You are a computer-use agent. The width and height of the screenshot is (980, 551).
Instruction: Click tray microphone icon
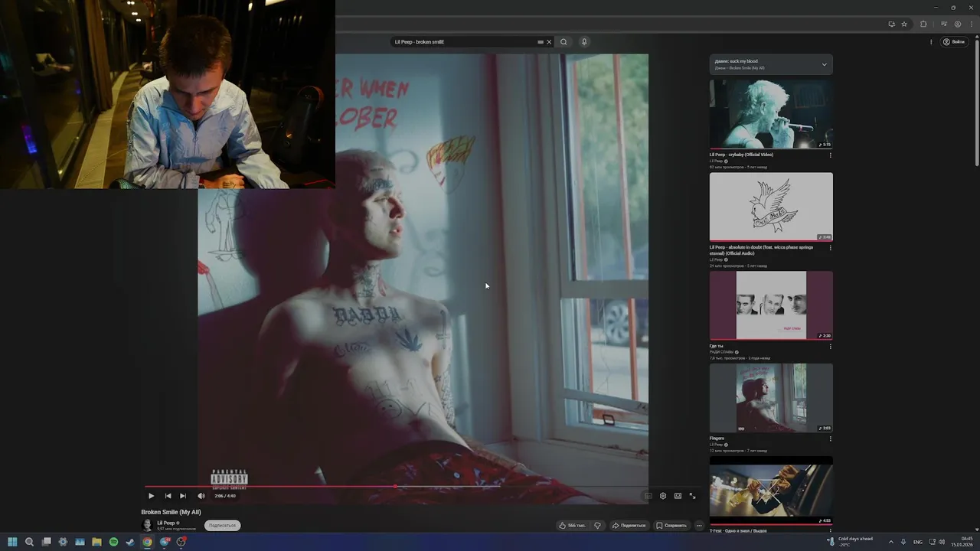coord(903,542)
